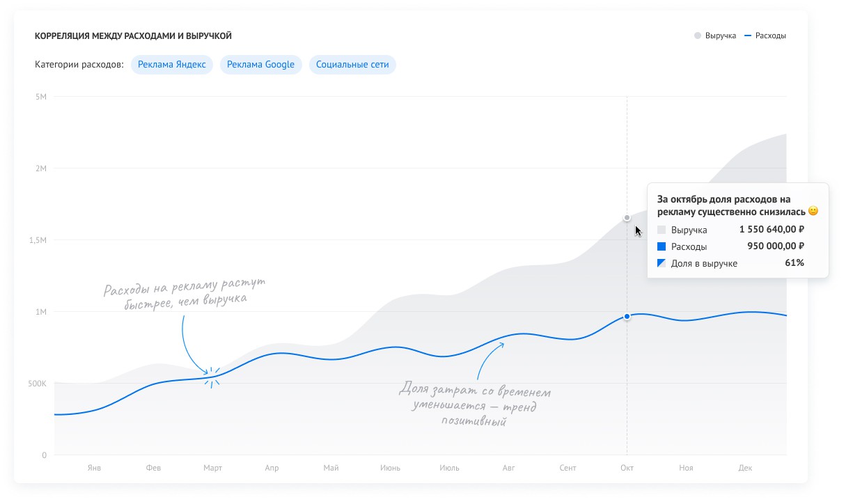853x504 pixels.
Task: Click the gray Выручка swatch in tooltip
Action: click(662, 230)
